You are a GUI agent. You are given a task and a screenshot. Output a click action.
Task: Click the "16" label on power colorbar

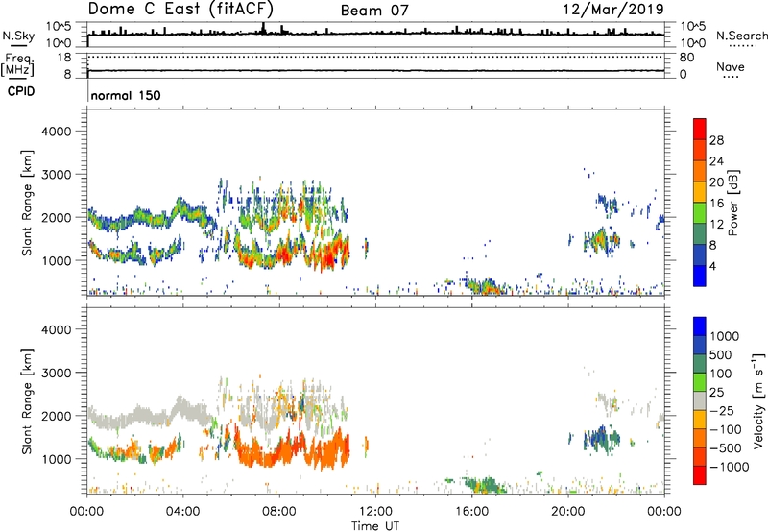coord(716,204)
